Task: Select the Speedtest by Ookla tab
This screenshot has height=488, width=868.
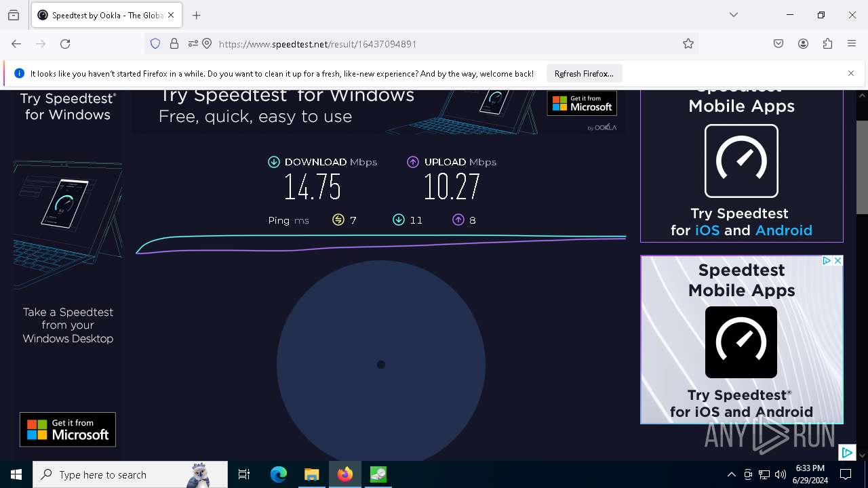Action: pyautogui.click(x=106, y=15)
